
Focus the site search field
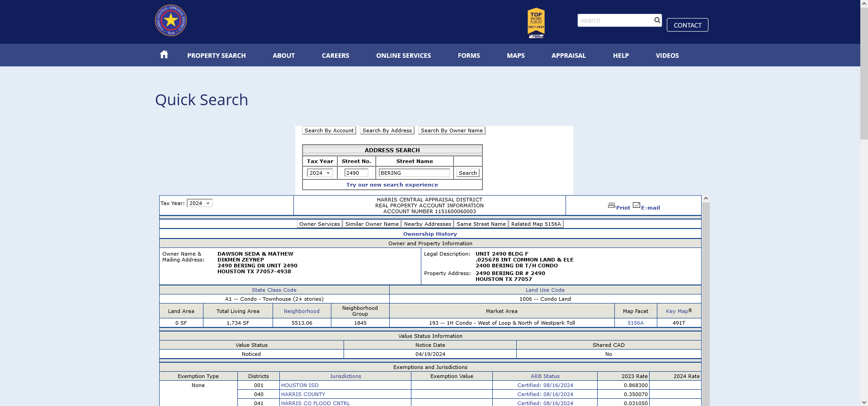pyautogui.click(x=615, y=20)
